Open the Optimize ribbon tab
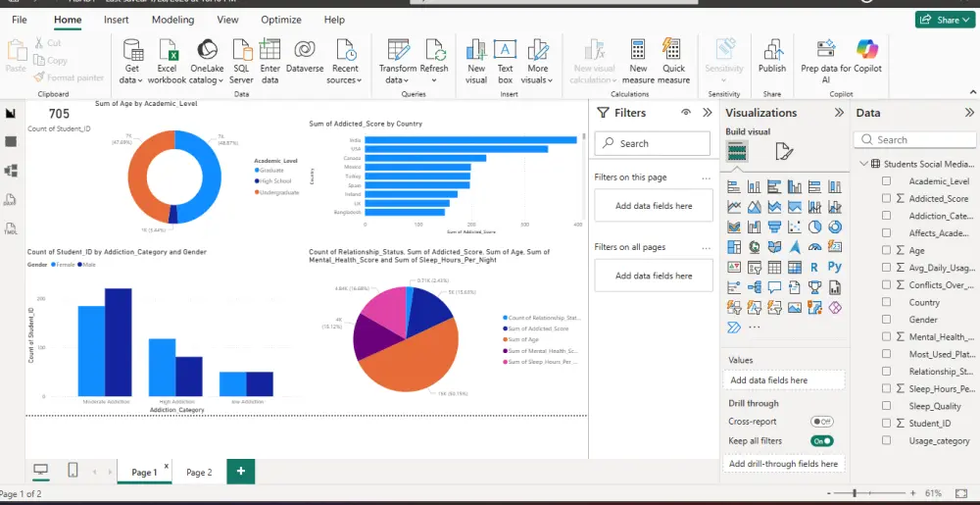Viewport: 980px width, 505px height. (x=281, y=20)
